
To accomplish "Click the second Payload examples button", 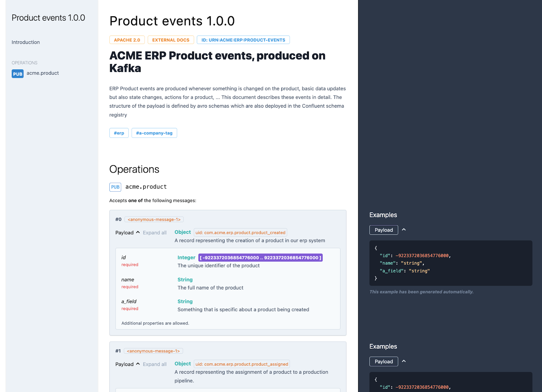I will click(x=384, y=362).
